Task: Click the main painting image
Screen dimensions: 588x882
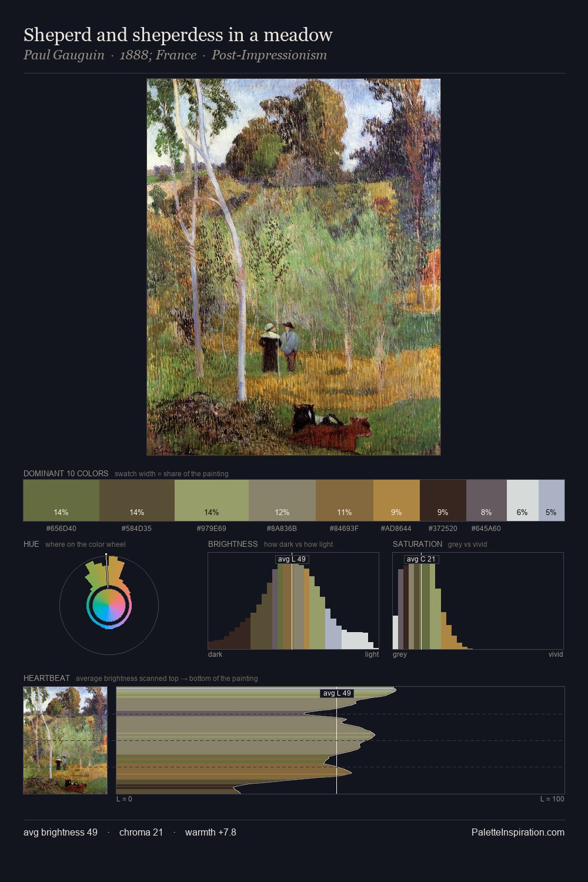Action: pyautogui.click(x=293, y=267)
